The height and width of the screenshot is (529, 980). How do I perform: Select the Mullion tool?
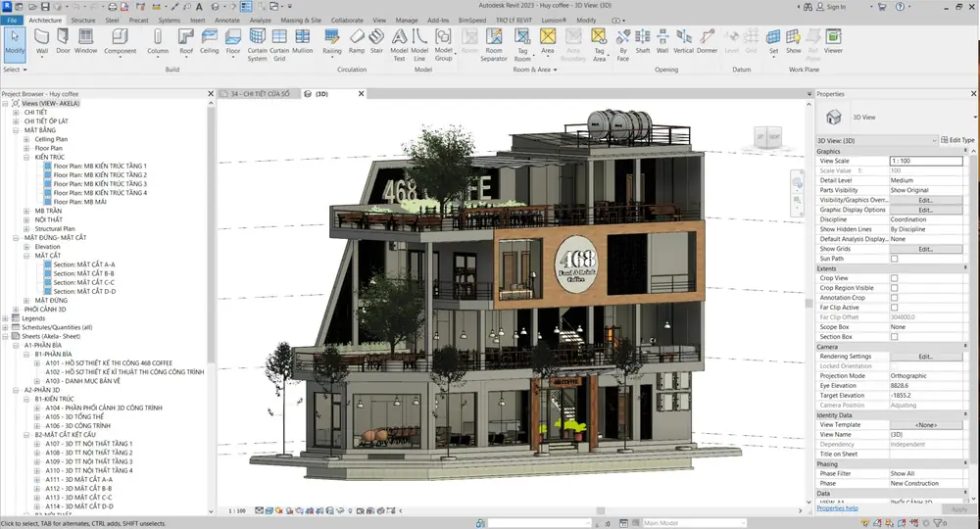303,42
